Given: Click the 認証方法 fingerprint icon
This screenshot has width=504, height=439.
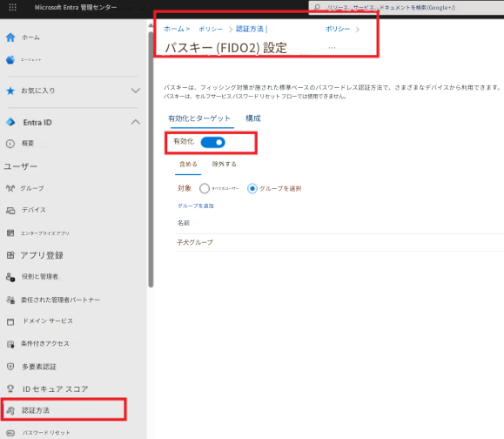Looking at the screenshot, I should pos(10,410).
